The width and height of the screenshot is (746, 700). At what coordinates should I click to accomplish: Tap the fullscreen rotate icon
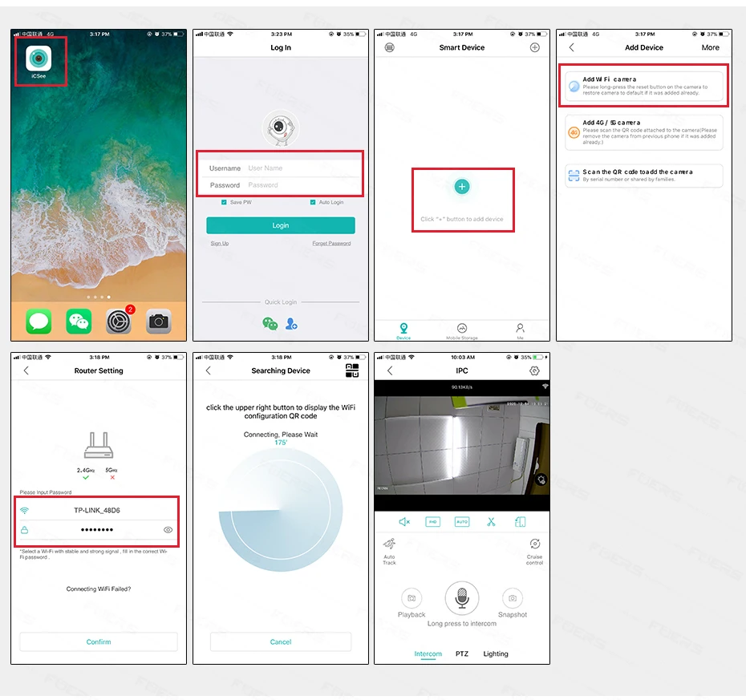(x=521, y=522)
